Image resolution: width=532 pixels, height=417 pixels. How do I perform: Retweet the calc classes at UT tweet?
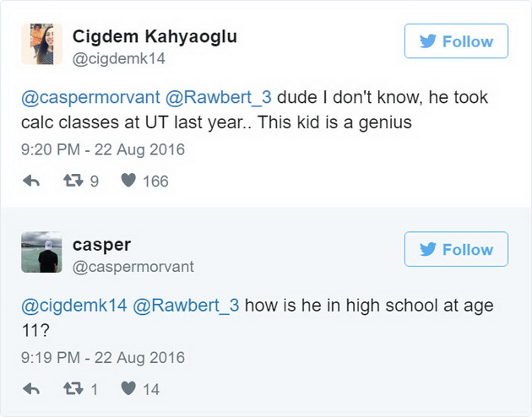[73, 181]
